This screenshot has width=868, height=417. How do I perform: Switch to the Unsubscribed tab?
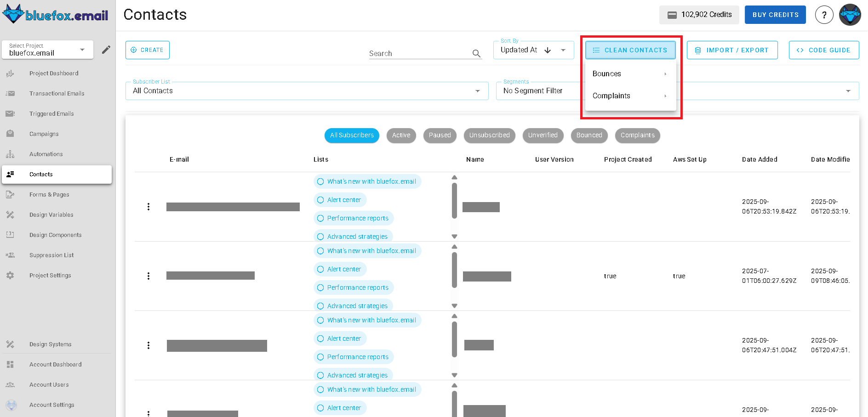(489, 135)
